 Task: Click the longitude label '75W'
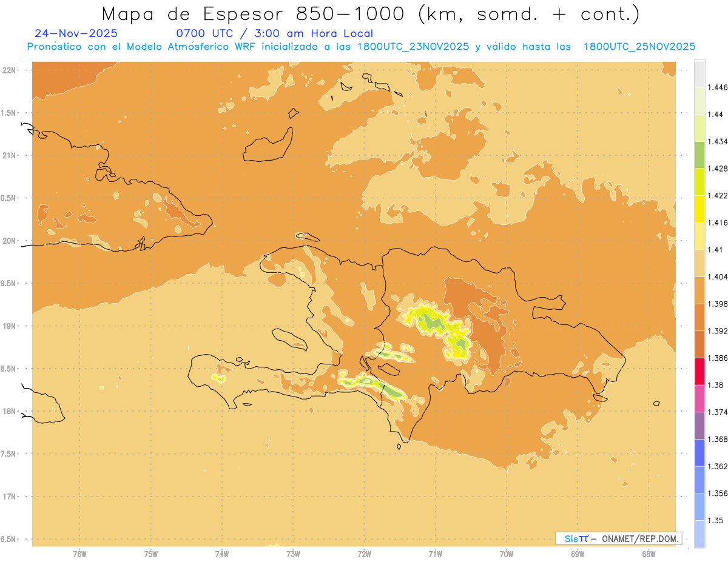click(151, 554)
